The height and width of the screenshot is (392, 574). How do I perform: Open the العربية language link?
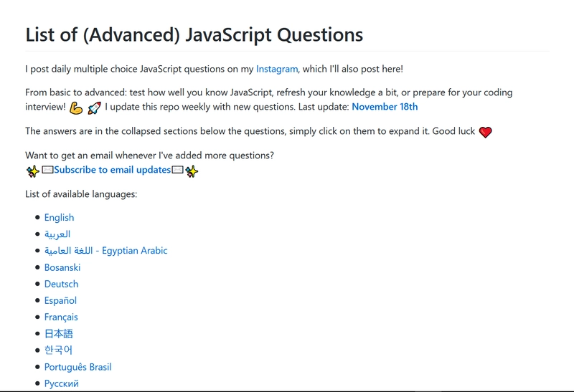pyautogui.click(x=57, y=234)
